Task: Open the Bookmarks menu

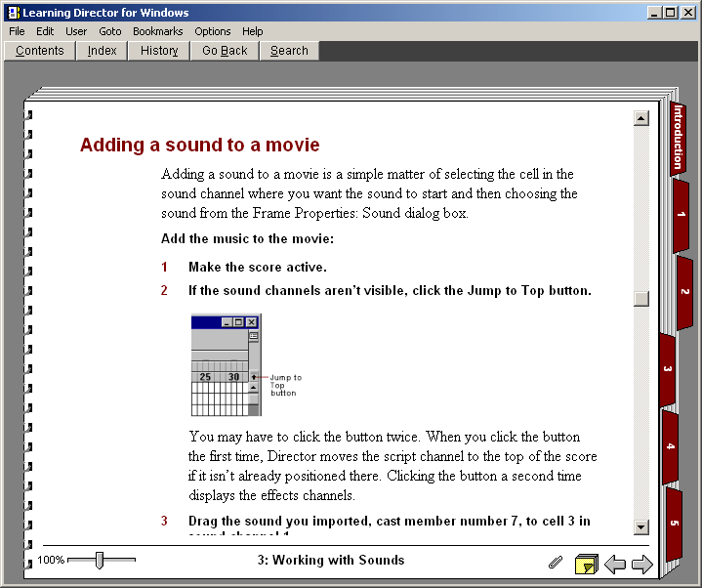Action: click(x=157, y=31)
